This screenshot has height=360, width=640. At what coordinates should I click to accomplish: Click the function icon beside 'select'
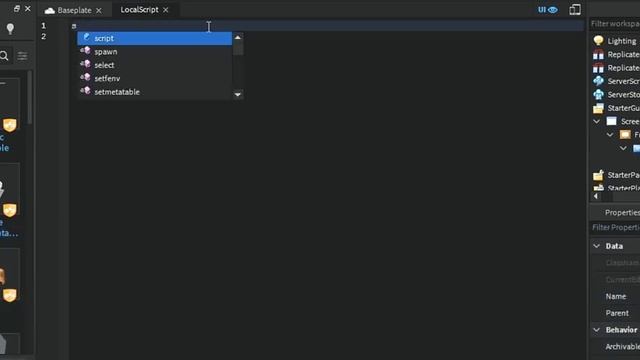coord(85,64)
